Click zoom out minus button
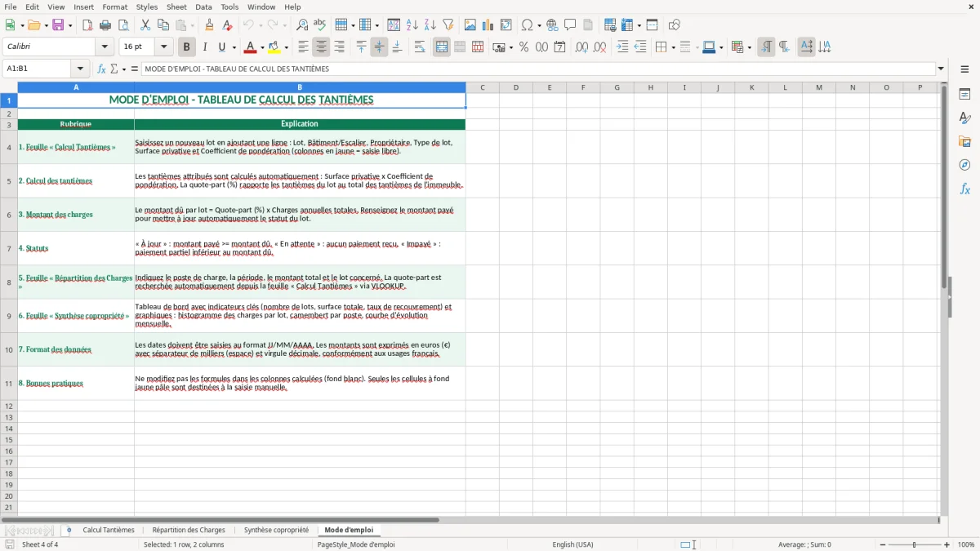980x551 pixels. [x=881, y=544]
